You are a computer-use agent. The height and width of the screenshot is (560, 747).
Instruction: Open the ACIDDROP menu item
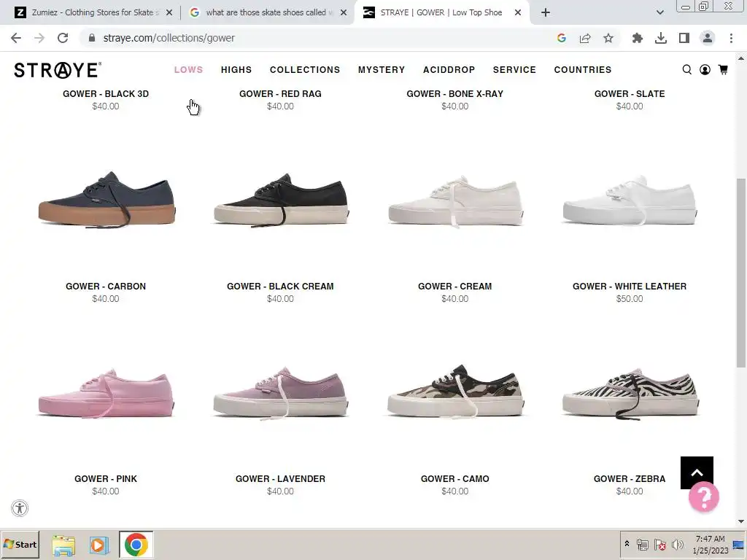click(x=449, y=69)
